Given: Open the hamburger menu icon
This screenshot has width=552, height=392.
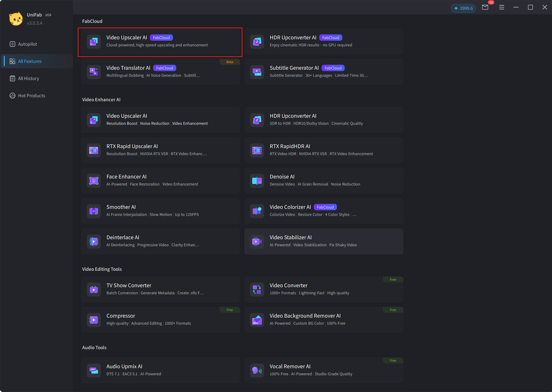Looking at the screenshot, I should [x=502, y=8].
